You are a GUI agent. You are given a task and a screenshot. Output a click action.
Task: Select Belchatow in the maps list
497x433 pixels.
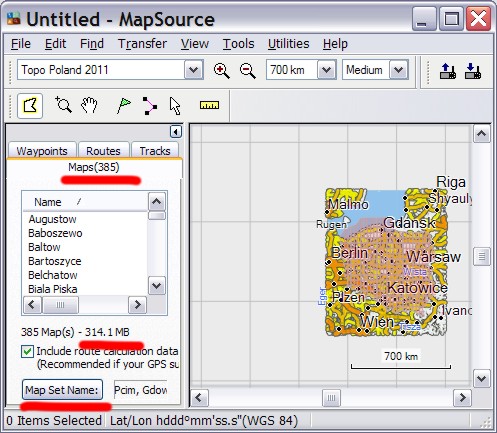tap(53, 275)
